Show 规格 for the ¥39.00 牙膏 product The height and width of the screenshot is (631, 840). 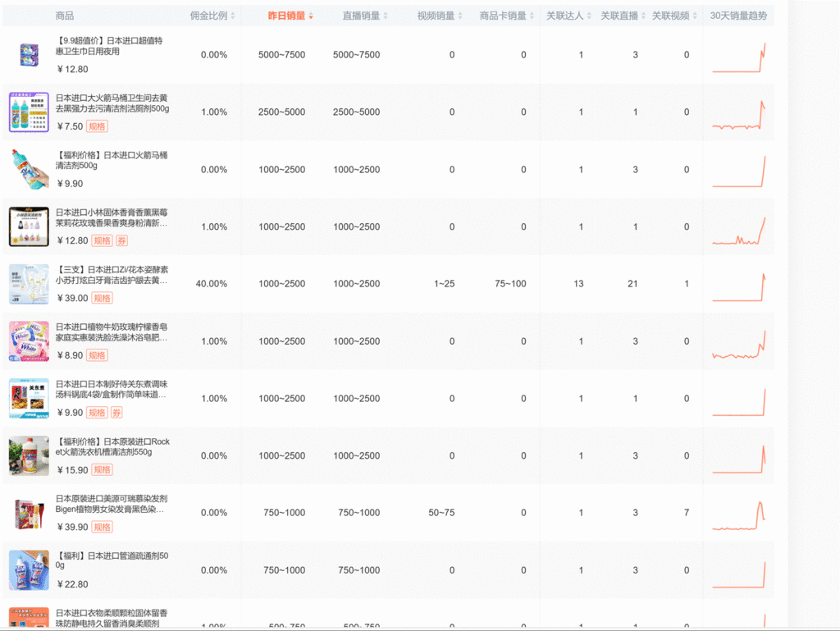pyautogui.click(x=102, y=298)
